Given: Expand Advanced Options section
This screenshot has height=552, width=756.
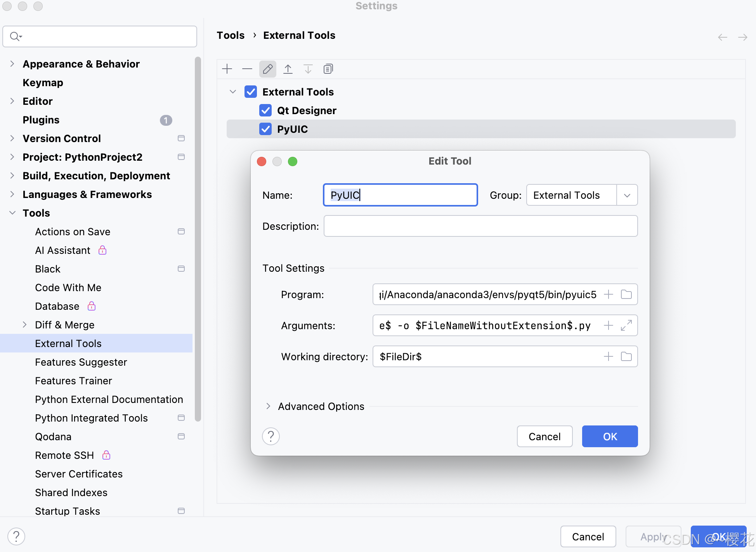Looking at the screenshot, I should click(x=268, y=406).
